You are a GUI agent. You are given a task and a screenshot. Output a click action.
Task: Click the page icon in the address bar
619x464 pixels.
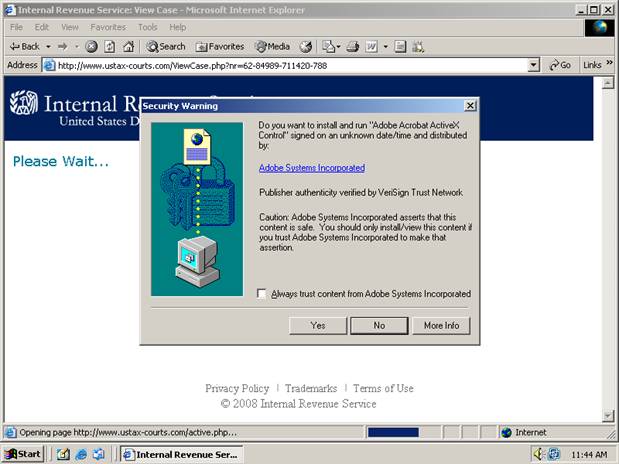(49, 65)
